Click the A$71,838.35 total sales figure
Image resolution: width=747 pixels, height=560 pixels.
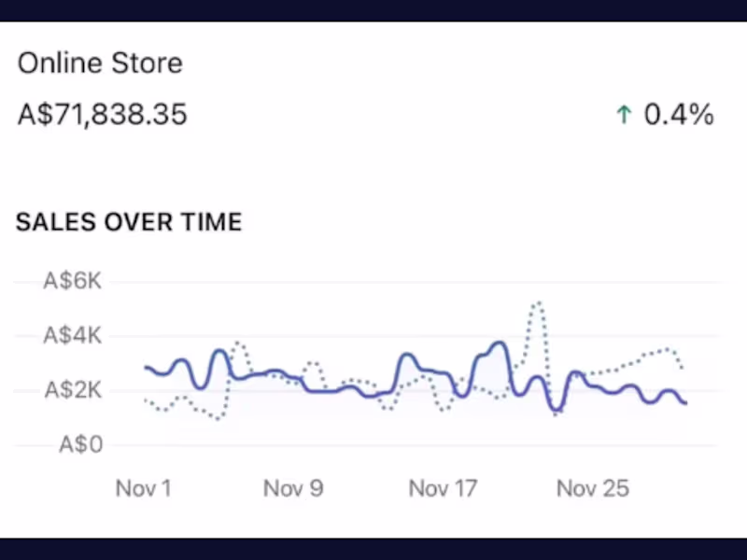(x=102, y=115)
